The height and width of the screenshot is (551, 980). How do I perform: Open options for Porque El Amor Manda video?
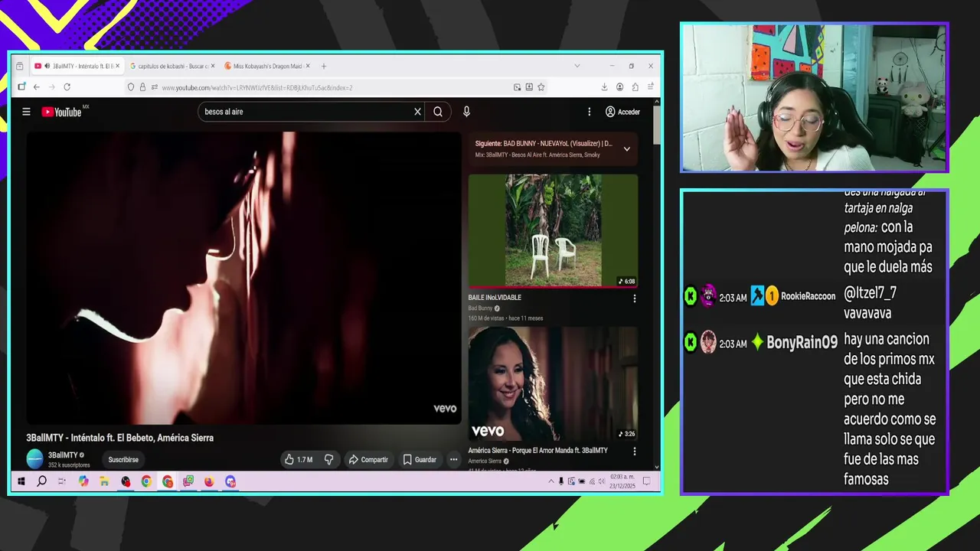point(634,452)
